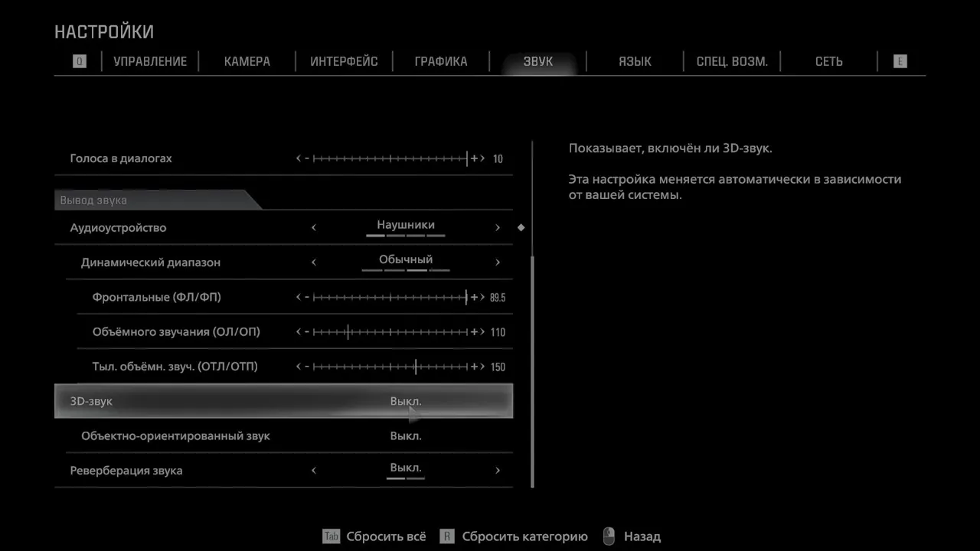The width and height of the screenshot is (980, 551).
Task: Click the R key icon at bottom
Action: (447, 536)
